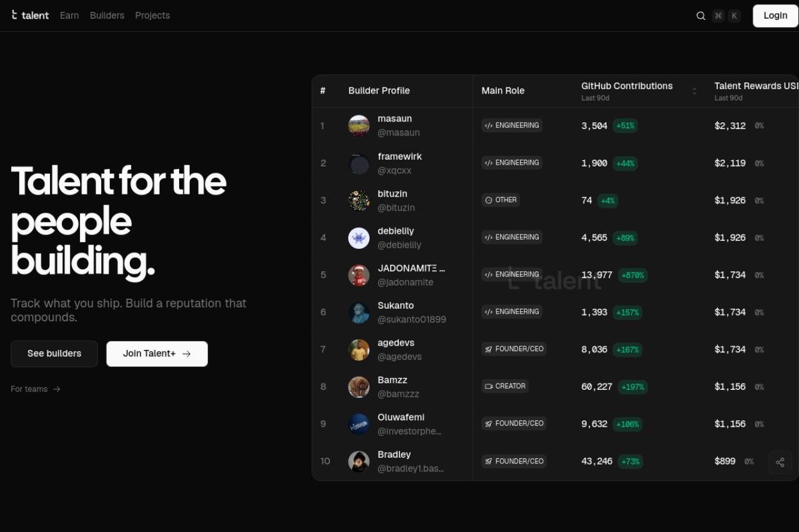The height and width of the screenshot is (532, 799).
Task: Click the $899 rewards value
Action: click(725, 462)
